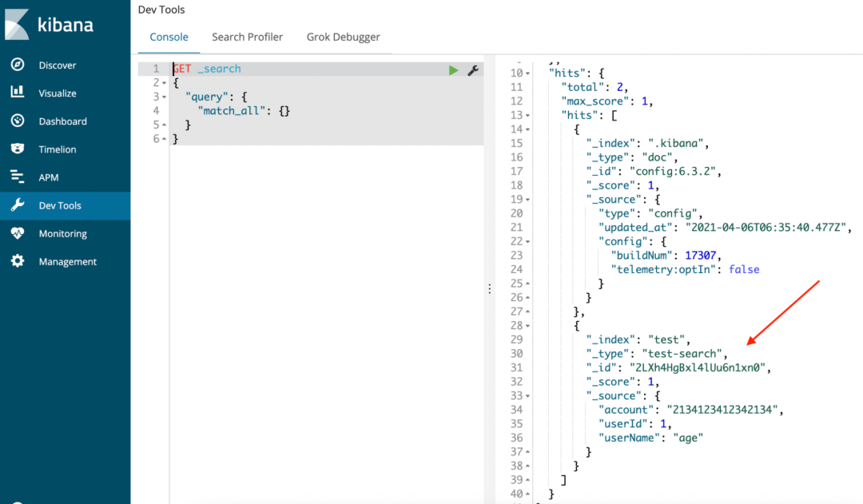Go to Management in the sidebar

click(67, 261)
